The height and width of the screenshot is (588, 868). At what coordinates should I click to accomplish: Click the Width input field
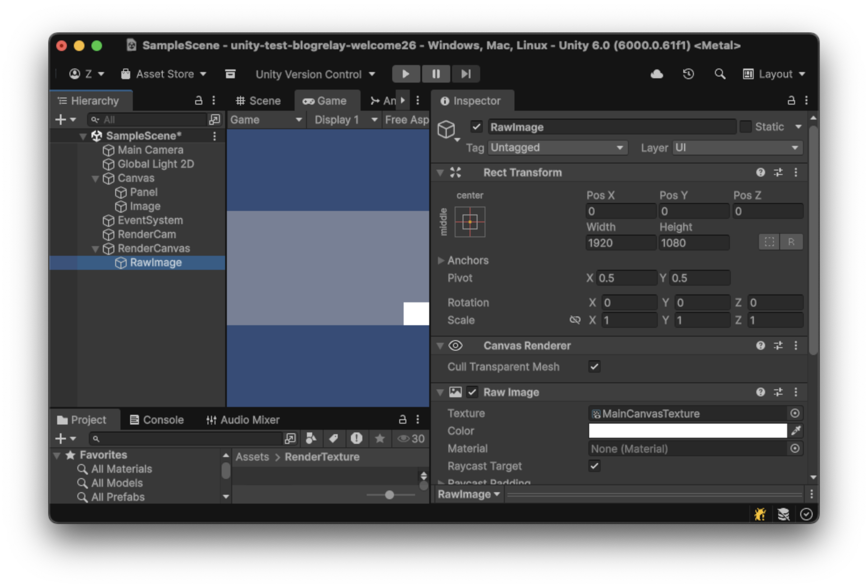620,243
